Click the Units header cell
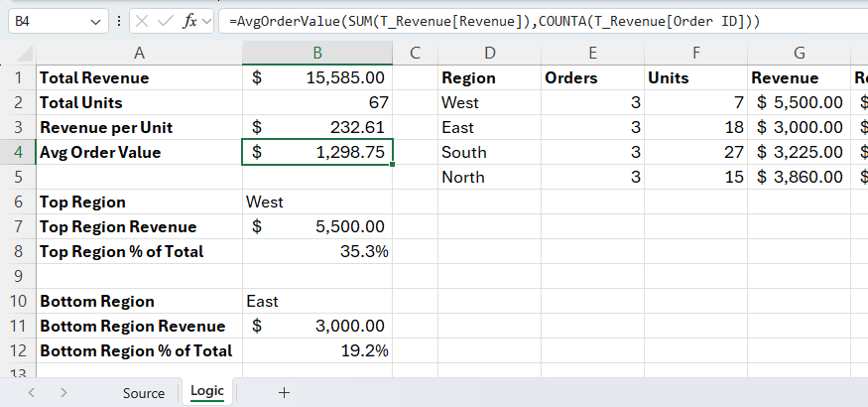 click(695, 77)
